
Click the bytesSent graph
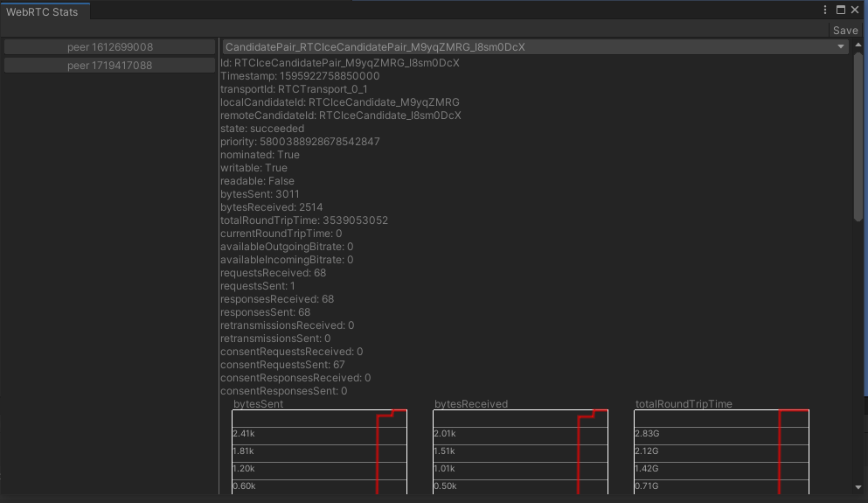[x=319, y=452]
